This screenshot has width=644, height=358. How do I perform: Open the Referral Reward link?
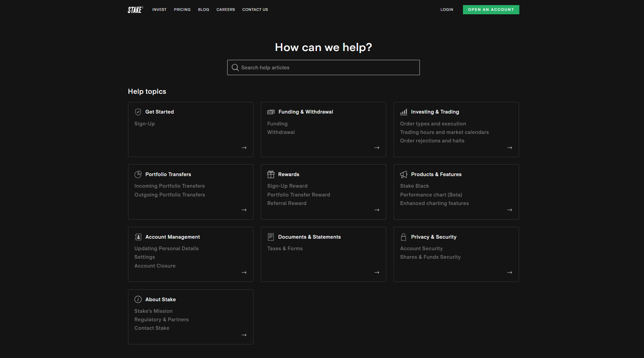coord(287,203)
